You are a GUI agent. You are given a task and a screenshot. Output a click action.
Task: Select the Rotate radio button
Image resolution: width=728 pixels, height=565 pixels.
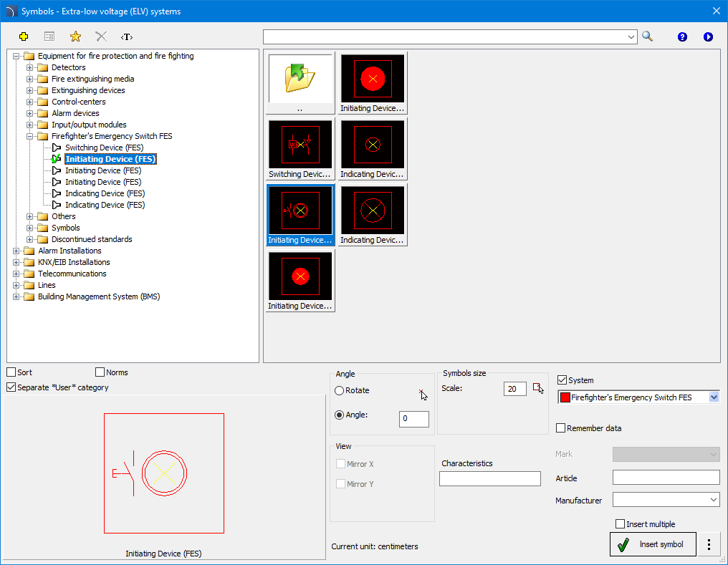click(340, 390)
